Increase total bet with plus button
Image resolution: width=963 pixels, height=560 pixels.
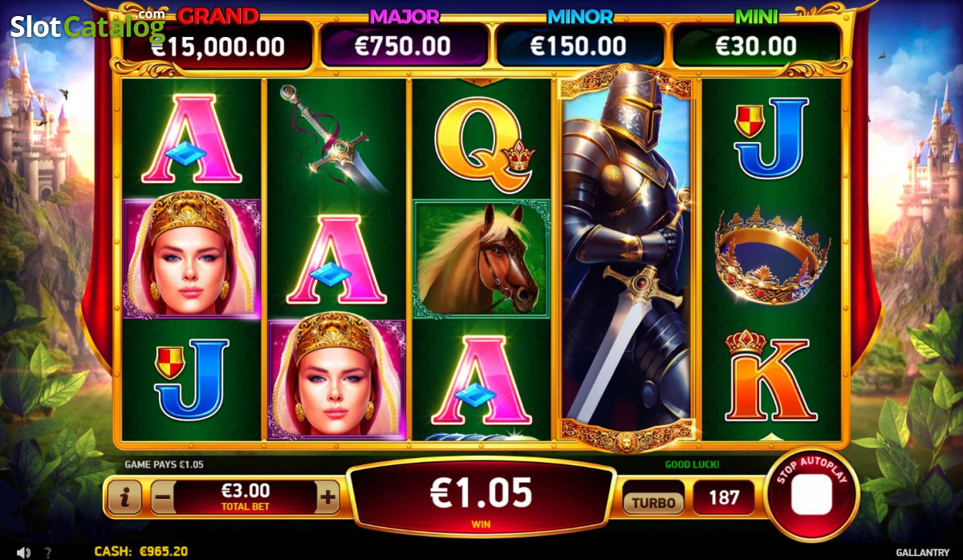pos(327,497)
